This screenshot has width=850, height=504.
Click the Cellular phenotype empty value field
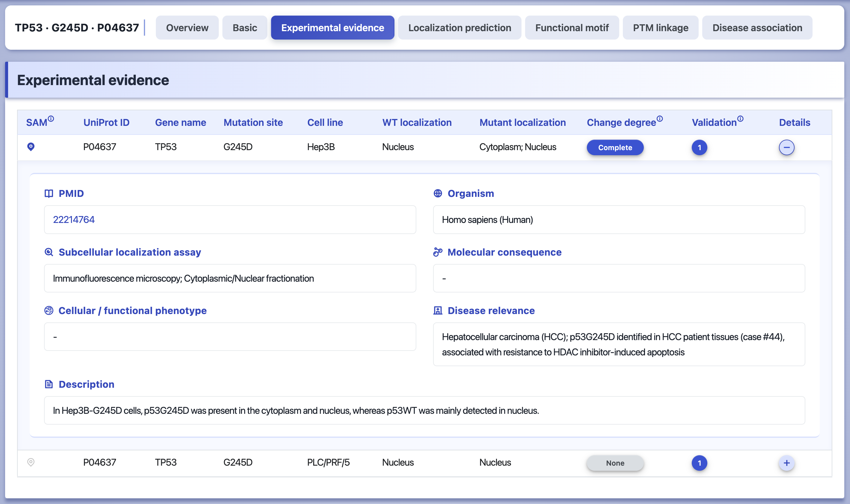(x=230, y=337)
